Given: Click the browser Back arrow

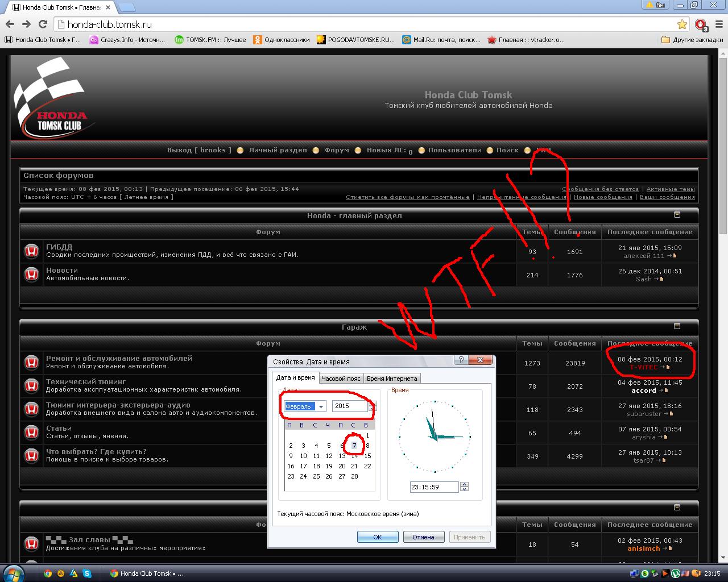Looking at the screenshot, I should click(10, 24).
